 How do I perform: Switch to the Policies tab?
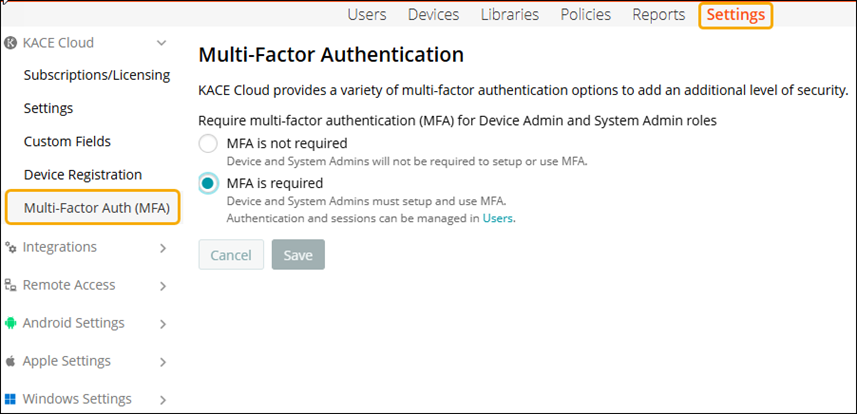click(x=585, y=15)
